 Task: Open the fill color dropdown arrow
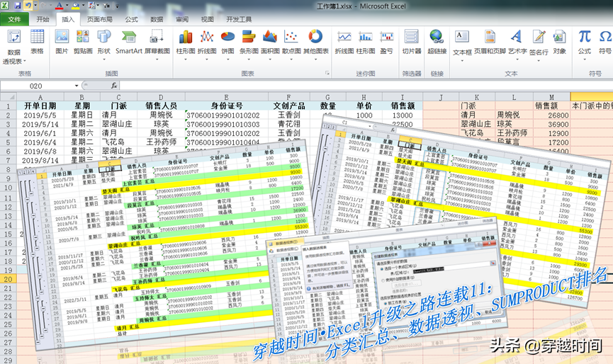tap(82, 6)
